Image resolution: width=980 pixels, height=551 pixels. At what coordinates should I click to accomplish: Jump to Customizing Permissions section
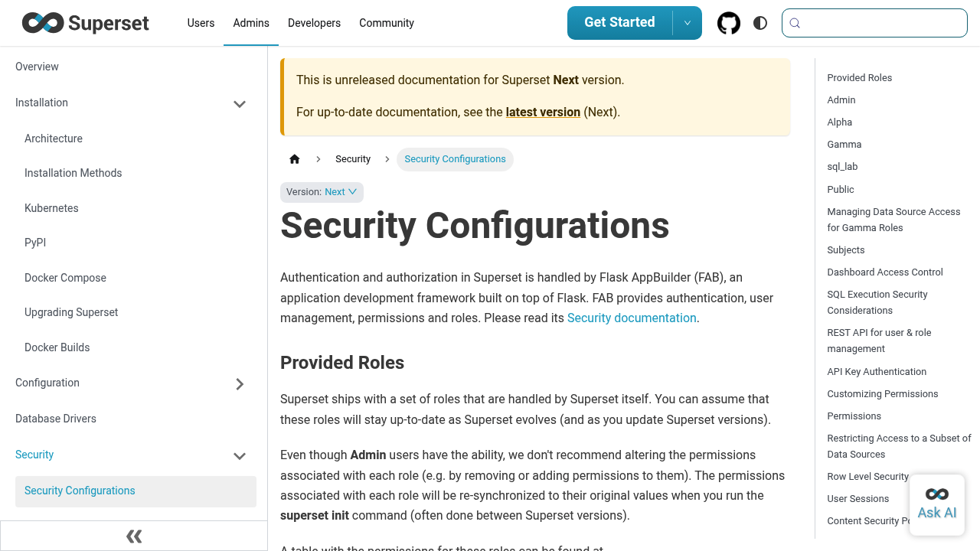882,394
